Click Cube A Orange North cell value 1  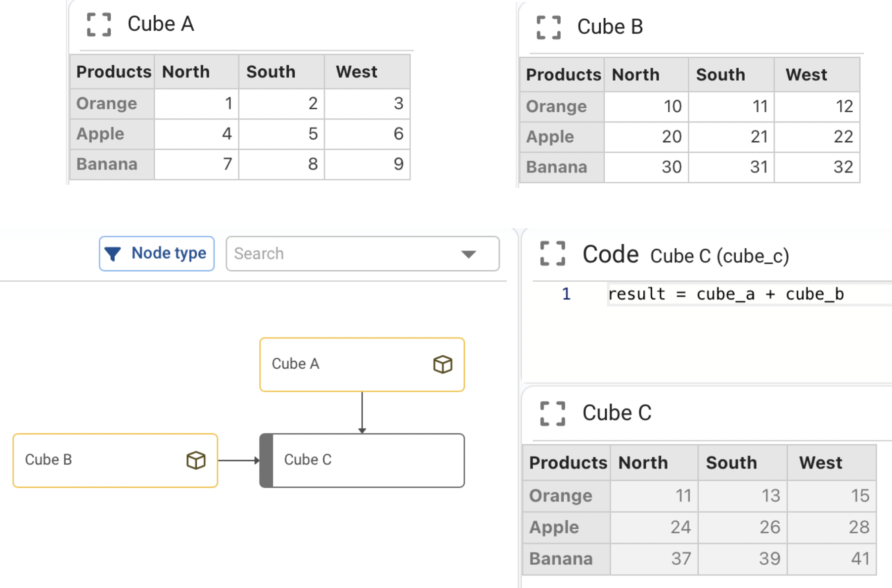pyautogui.click(x=197, y=104)
